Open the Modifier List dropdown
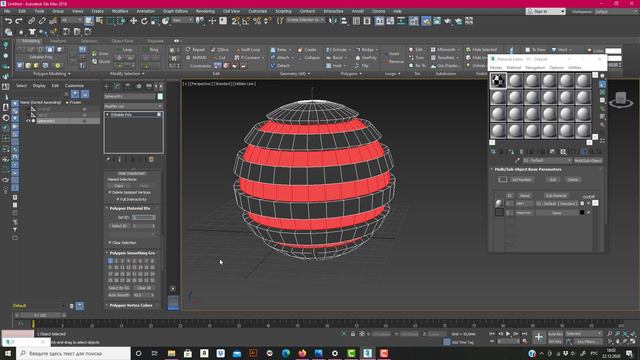640x360 pixels. (133, 106)
